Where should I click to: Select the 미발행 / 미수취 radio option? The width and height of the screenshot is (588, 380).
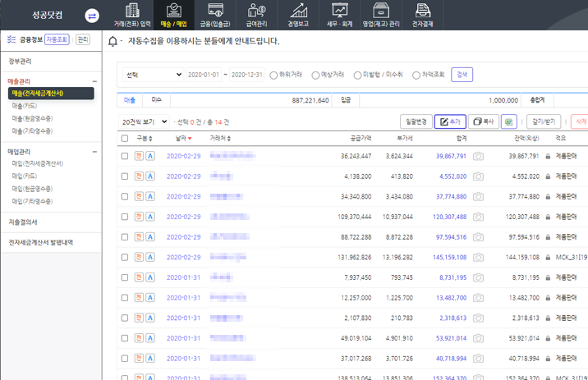pos(358,76)
